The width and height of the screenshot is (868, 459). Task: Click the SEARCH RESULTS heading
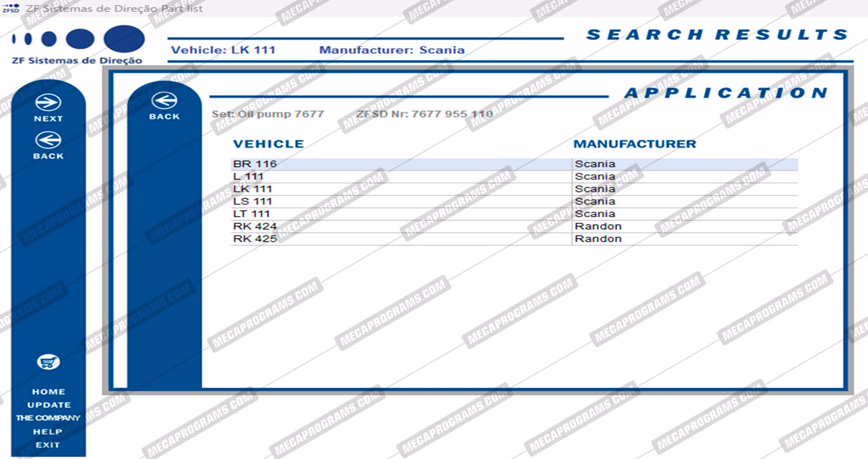tap(717, 35)
